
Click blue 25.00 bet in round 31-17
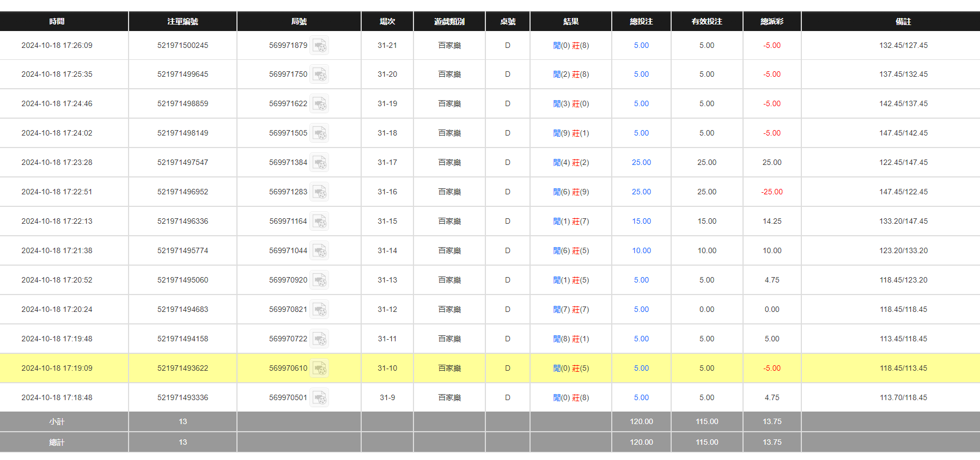pyautogui.click(x=641, y=163)
